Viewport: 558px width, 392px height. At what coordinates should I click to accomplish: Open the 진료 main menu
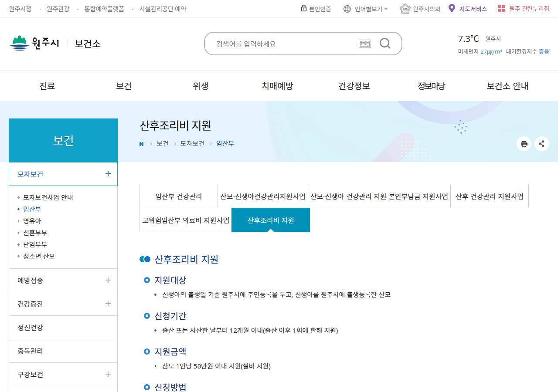(47, 86)
